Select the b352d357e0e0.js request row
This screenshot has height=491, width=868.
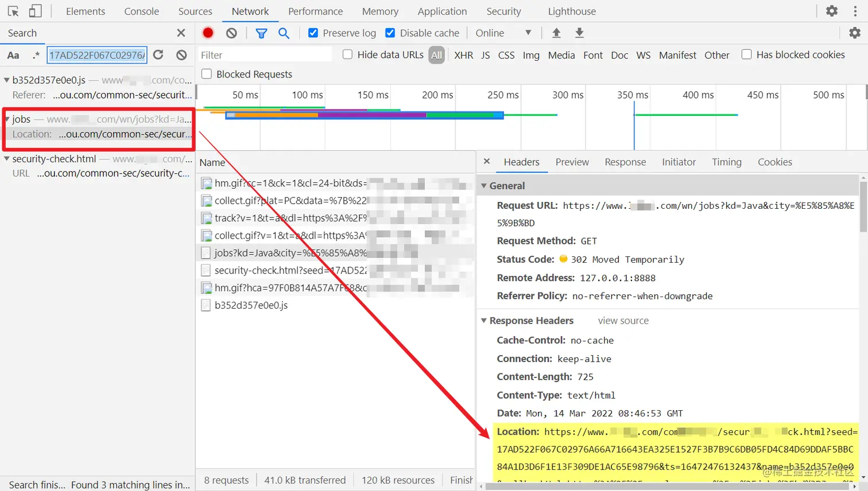[x=335, y=305]
